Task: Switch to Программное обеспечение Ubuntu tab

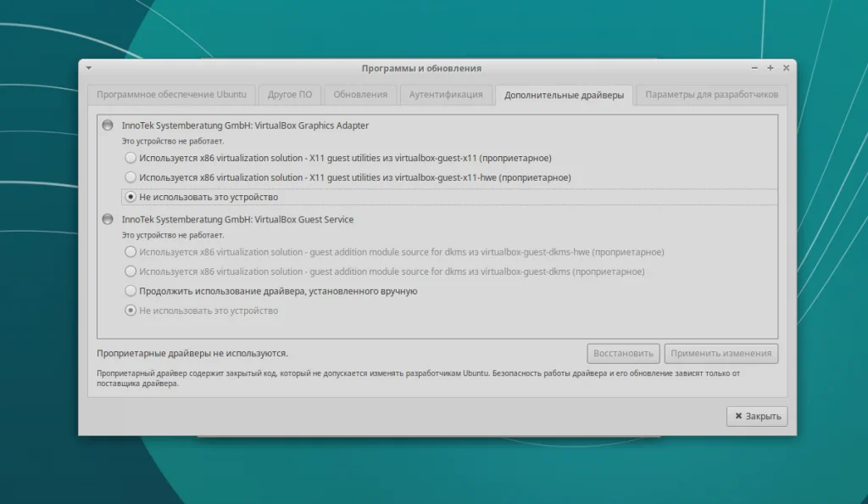Action: click(x=171, y=95)
